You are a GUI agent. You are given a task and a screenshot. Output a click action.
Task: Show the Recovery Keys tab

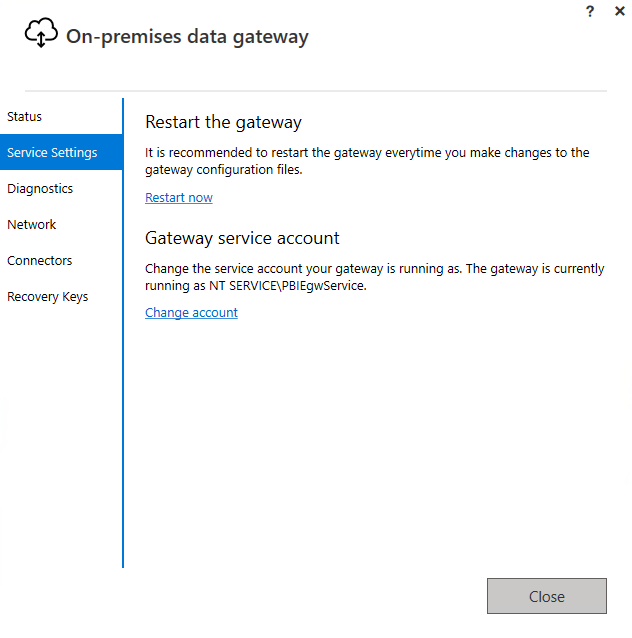pos(47,297)
